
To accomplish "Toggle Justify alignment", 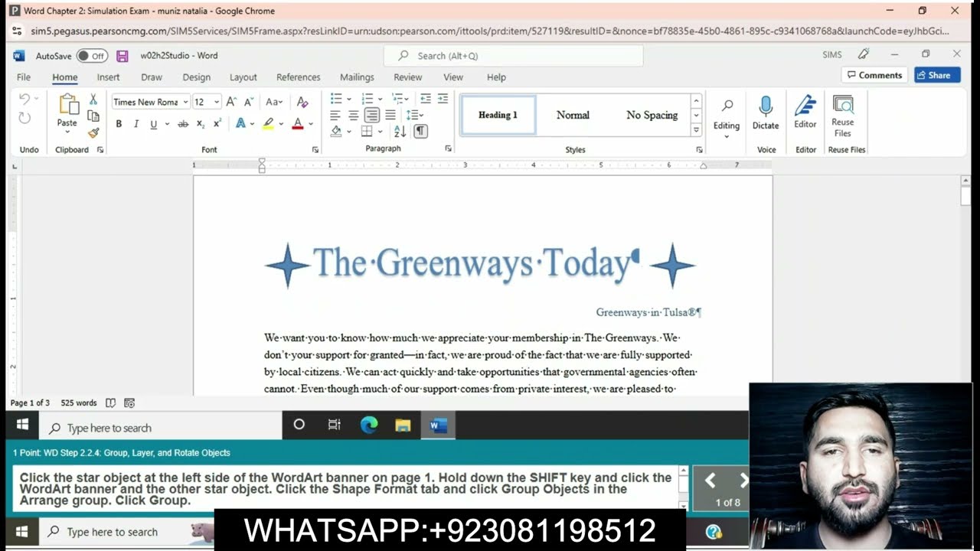I will [390, 116].
